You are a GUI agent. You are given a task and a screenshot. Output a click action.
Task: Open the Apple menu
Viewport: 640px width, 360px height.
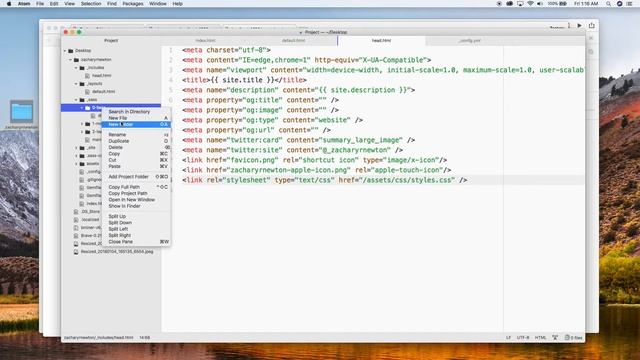9,4
